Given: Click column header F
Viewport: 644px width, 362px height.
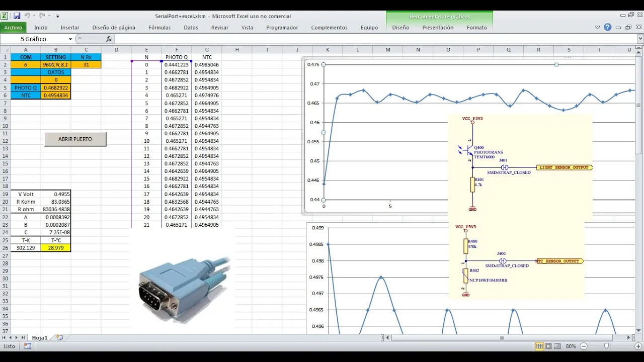Looking at the screenshot, I should (177, 50).
